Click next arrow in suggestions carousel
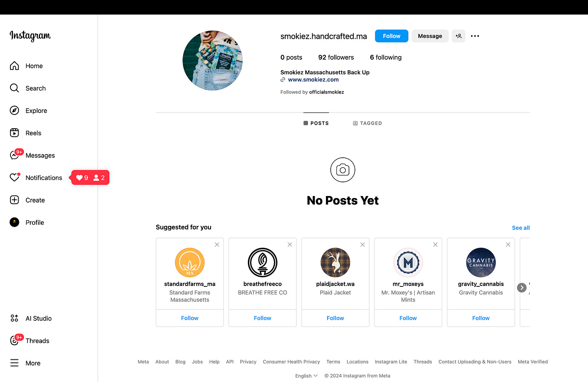 [522, 288]
